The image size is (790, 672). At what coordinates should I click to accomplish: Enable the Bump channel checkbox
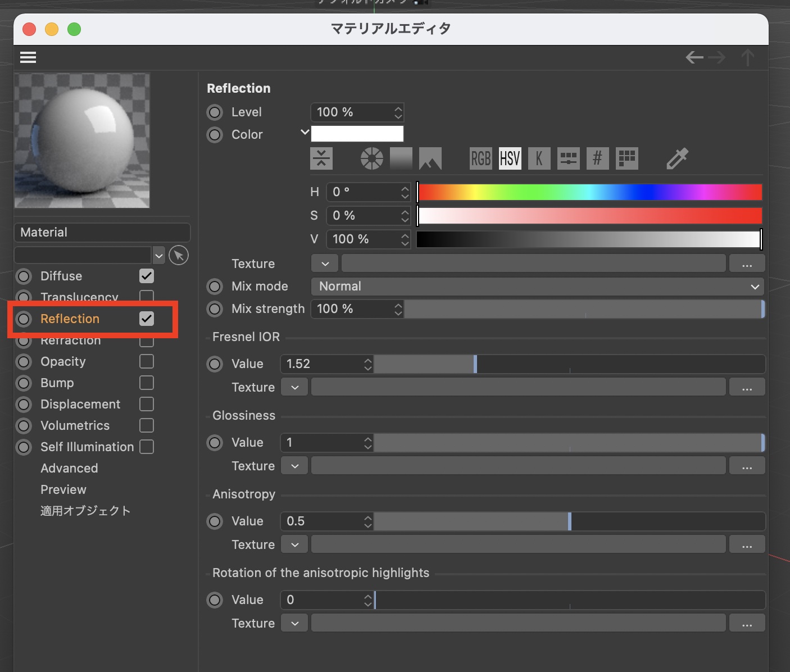(147, 383)
